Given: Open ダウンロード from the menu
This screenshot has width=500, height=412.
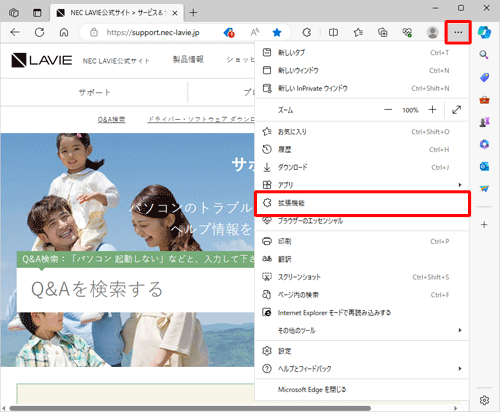Looking at the screenshot, I should pos(362,167).
